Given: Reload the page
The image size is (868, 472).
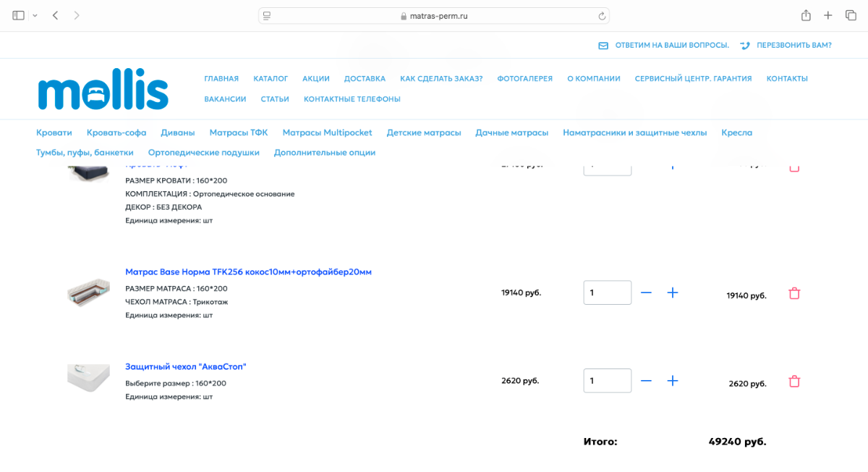Looking at the screenshot, I should pos(601,16).
